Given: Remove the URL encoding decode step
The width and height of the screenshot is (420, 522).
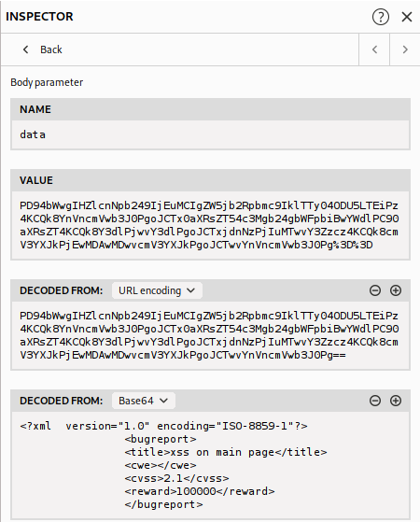Looking at the screenshot, I should pos(375,290).
